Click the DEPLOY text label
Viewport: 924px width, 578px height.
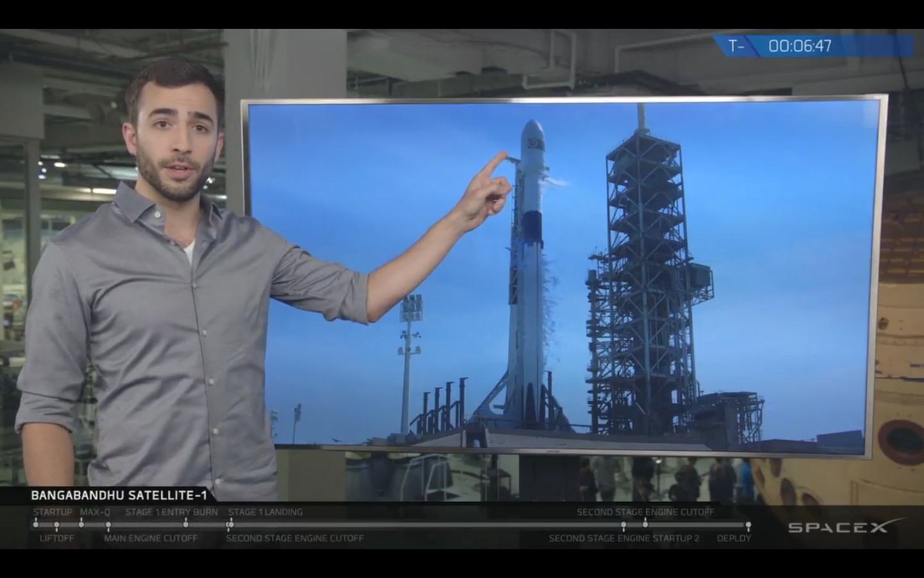click(733, 538)
